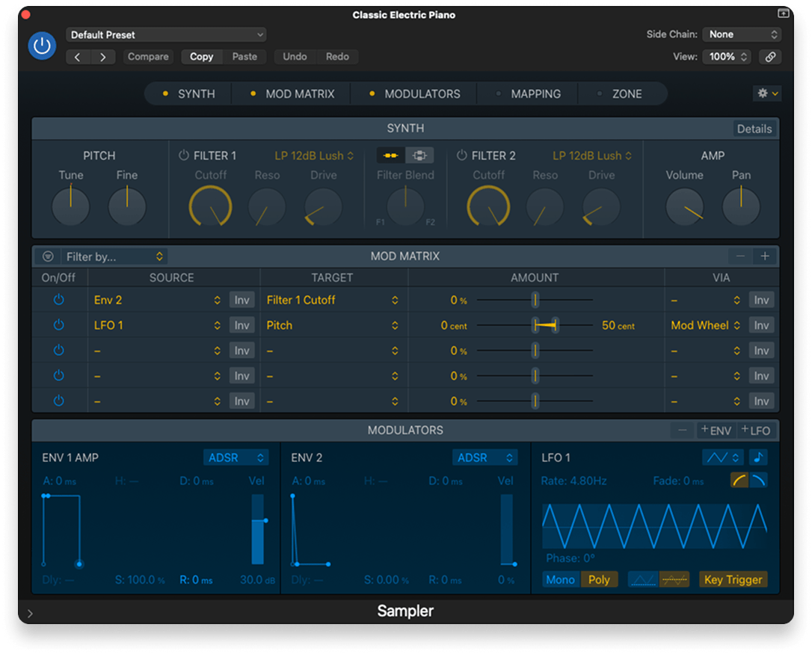Open Filter 2 LP 12dB Lush type menu
This screenshot has width=812, height=654.
coord(592,155)
